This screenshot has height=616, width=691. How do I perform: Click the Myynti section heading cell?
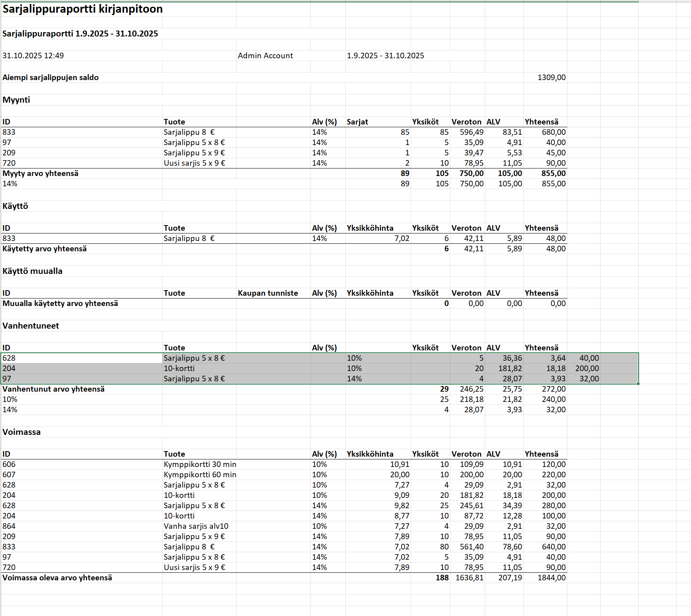pos(16,100)
